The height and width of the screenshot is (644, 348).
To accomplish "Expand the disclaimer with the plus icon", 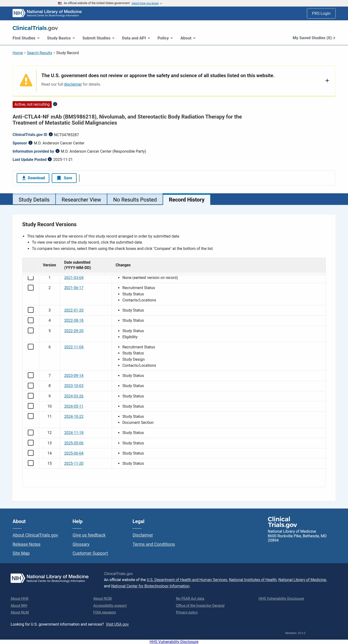I will click(327, 81).
